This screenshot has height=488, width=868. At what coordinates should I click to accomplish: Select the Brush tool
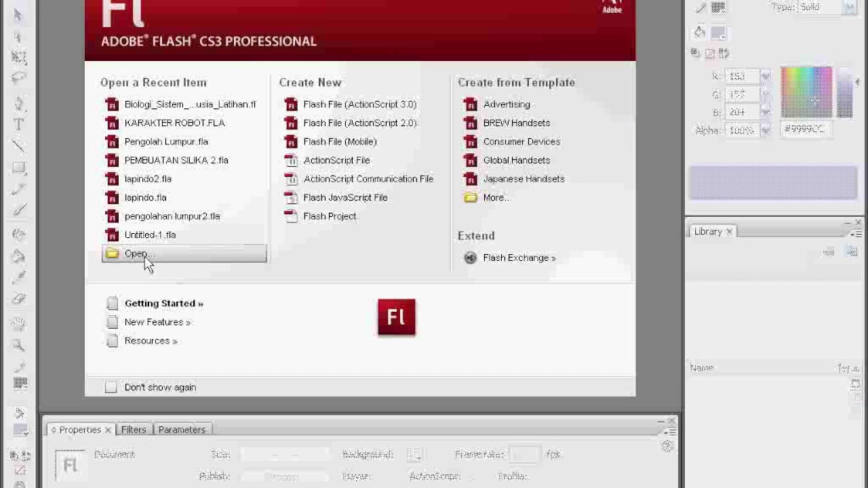click(x=18, y=211)
